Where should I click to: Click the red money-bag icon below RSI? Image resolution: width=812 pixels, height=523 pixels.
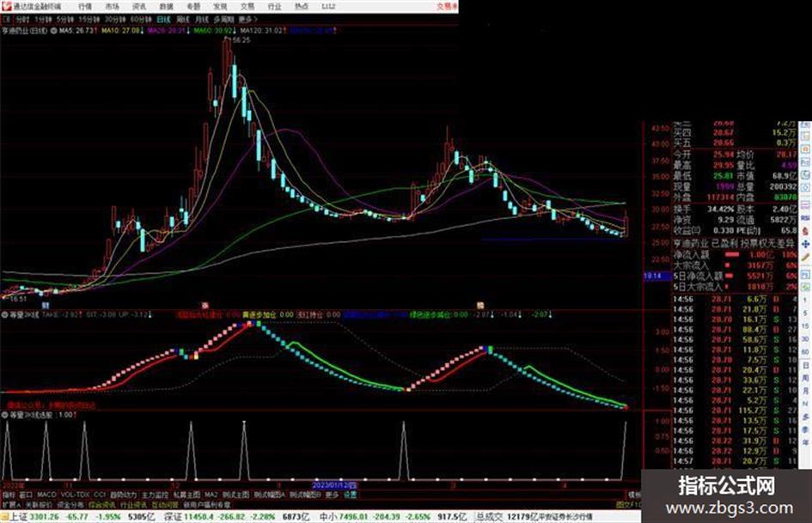click(x=805, y=231)
